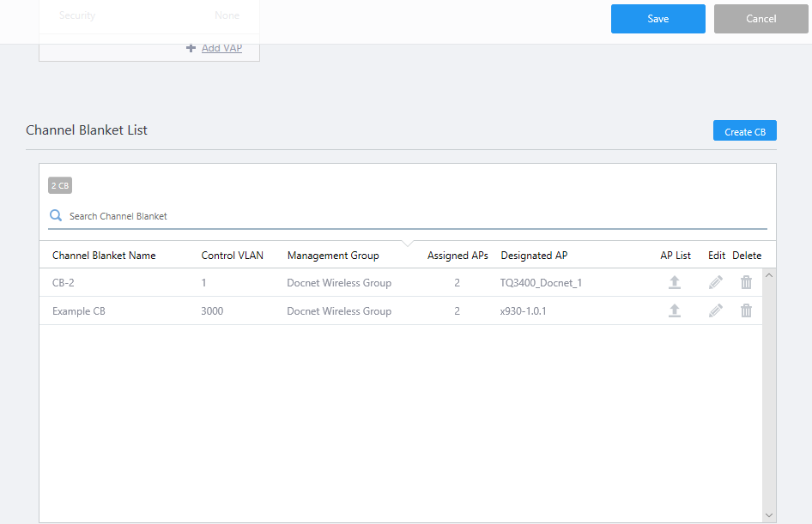Click the Cancel button

760,19
